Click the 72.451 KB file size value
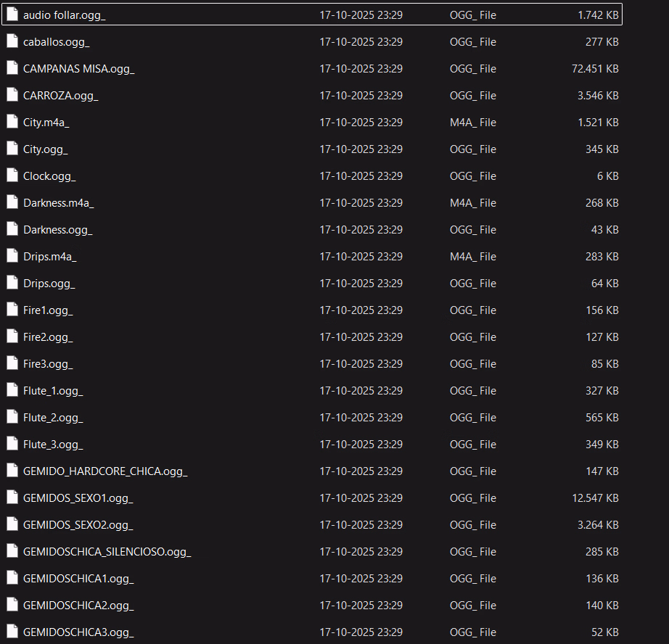The height and width of the screenshot is (644, 669). pos(594,69)
